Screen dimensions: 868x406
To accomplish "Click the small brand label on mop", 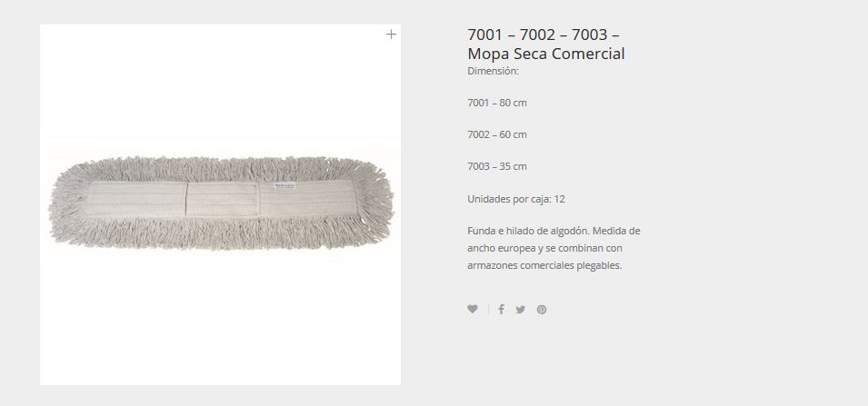I will tap(284, 186).
